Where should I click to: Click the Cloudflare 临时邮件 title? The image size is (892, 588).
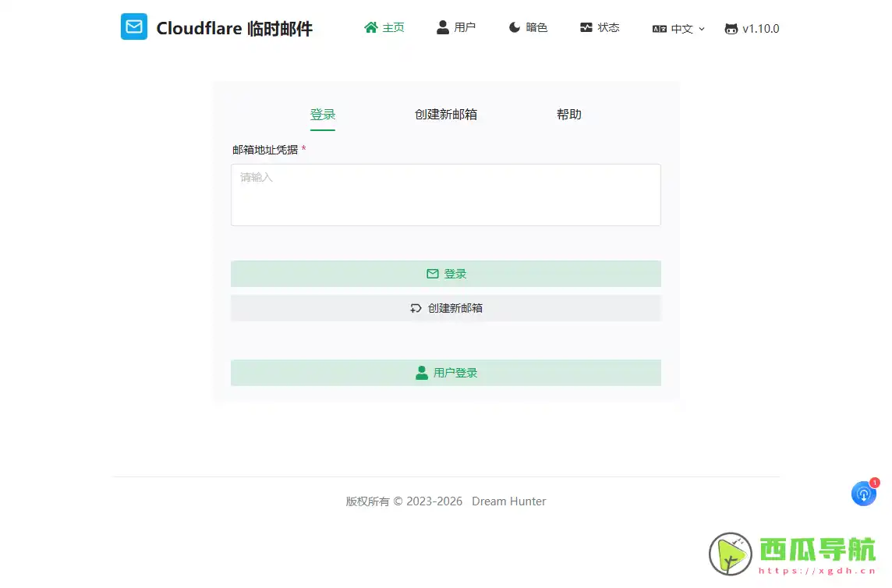point(235,28)
